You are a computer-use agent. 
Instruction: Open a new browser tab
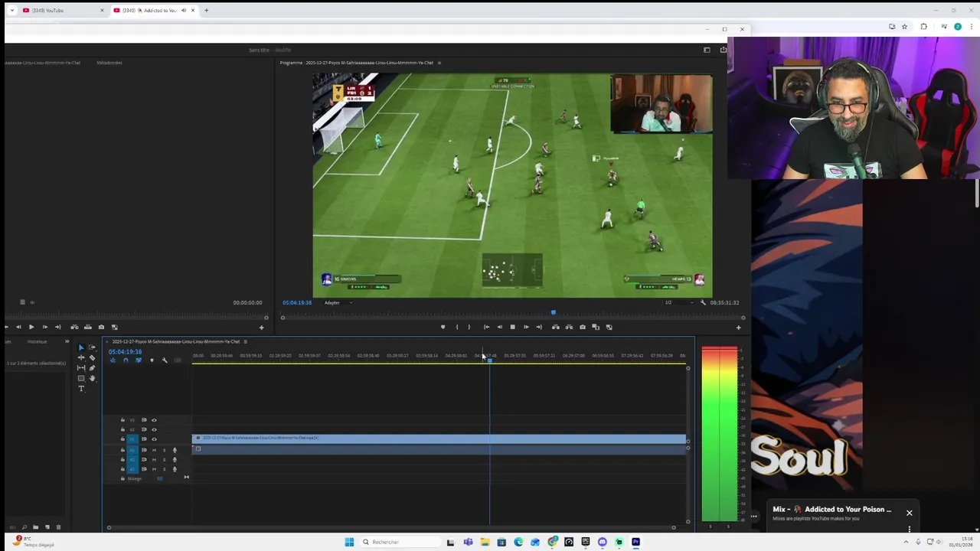[206, 10]
